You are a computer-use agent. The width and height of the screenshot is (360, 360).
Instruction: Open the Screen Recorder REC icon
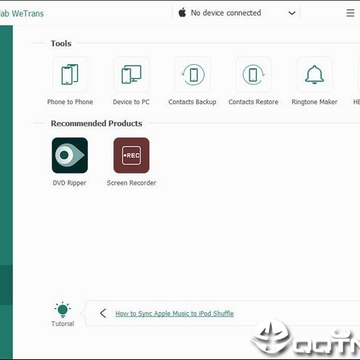tap(131, 155)
